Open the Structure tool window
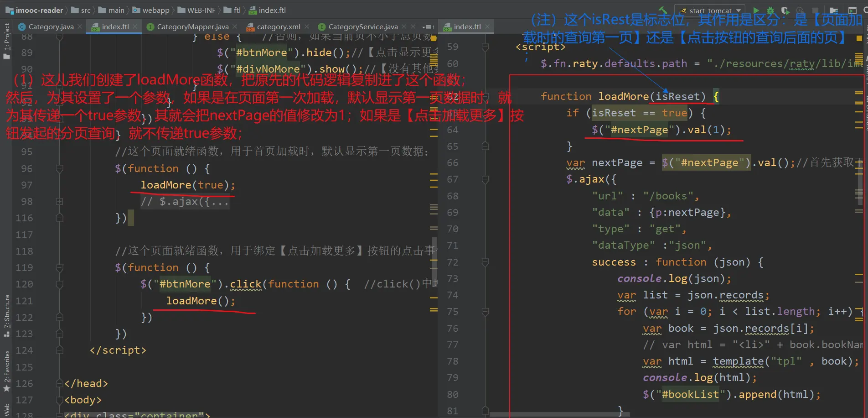 pos(7,315)
